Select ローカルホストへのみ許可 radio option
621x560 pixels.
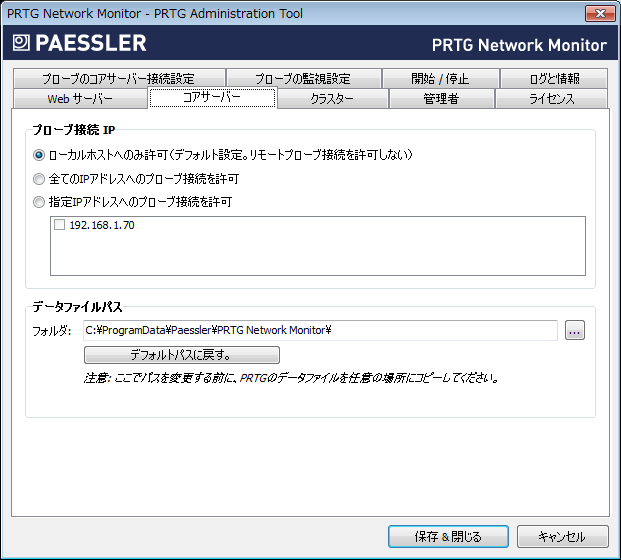(39, 155)
